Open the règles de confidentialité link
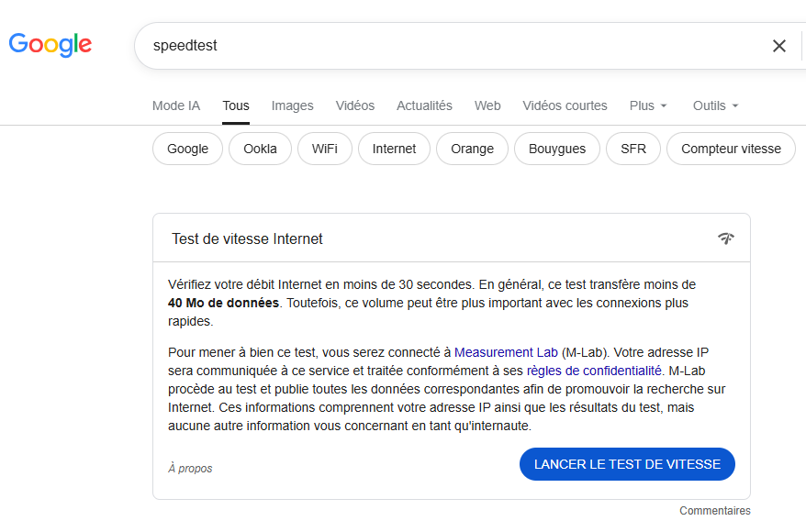 click(594, 371)
